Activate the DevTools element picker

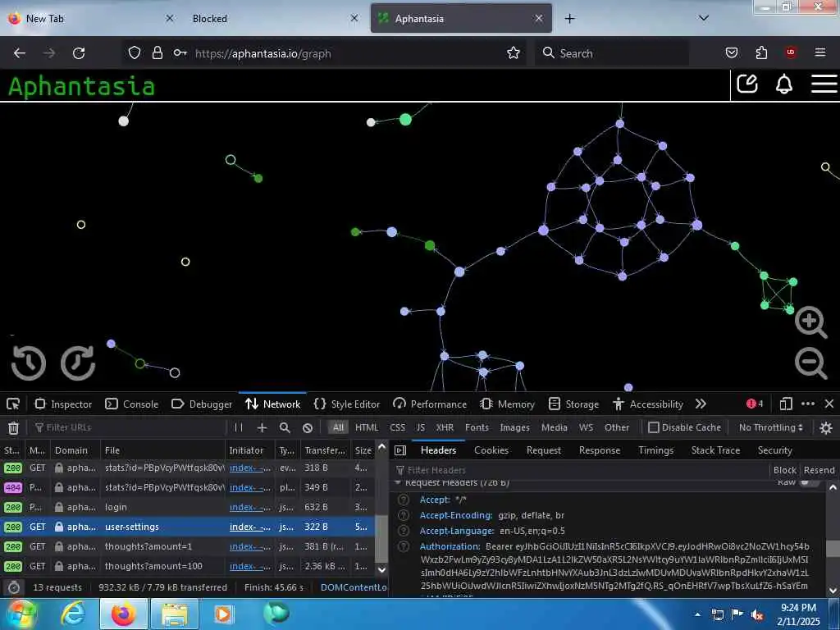[13, 404]
